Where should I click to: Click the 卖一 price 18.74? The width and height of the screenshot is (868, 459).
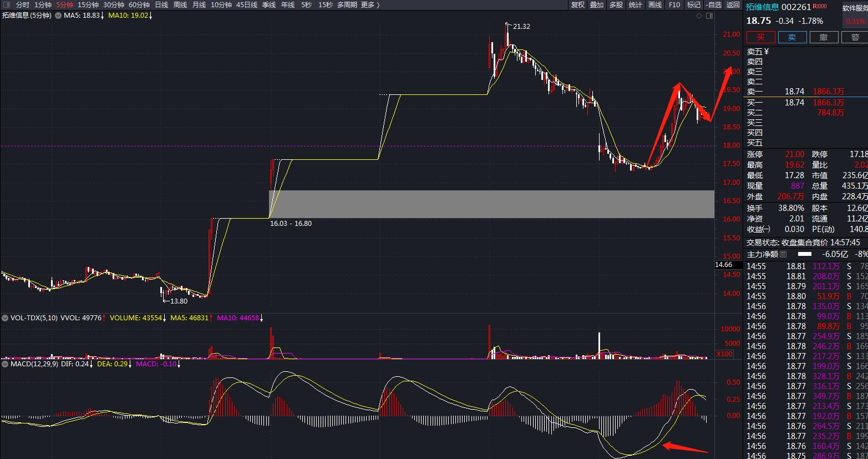tap(794, 92)
